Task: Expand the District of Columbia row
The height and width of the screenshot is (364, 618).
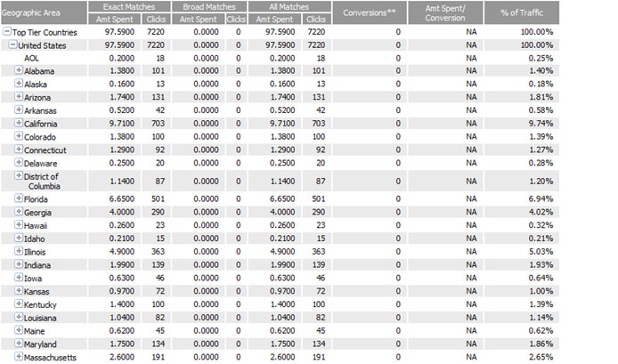Action: pyautogui.click(x=19, y=175)
